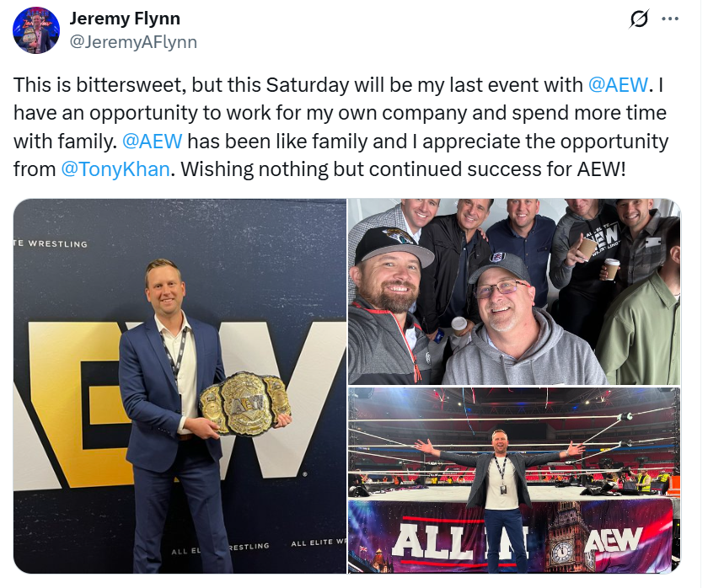
Task: Open the three-dot more options menu
Action: tap(669, 19)
